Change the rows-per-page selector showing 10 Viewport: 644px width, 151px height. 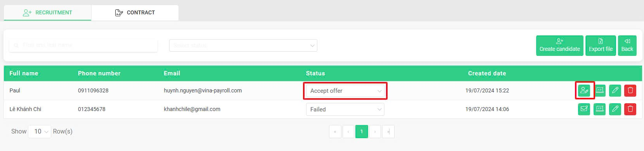click(40, 132)
